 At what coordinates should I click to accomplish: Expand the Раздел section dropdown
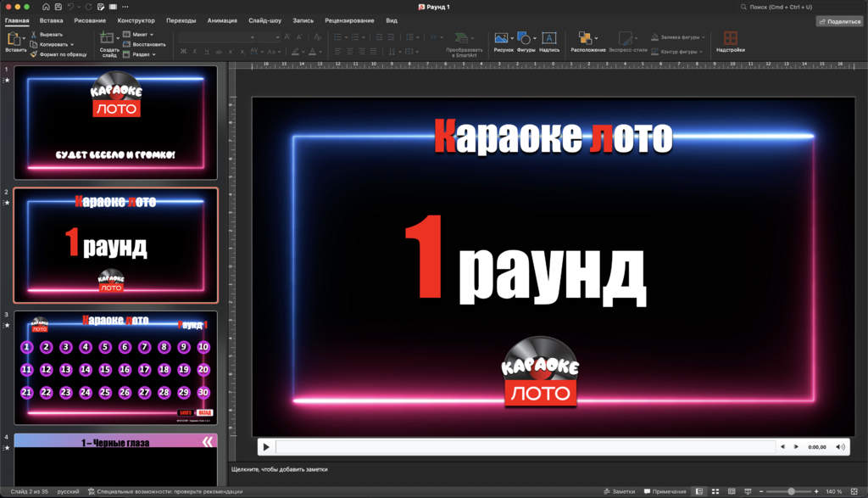(x=153, y=54)
